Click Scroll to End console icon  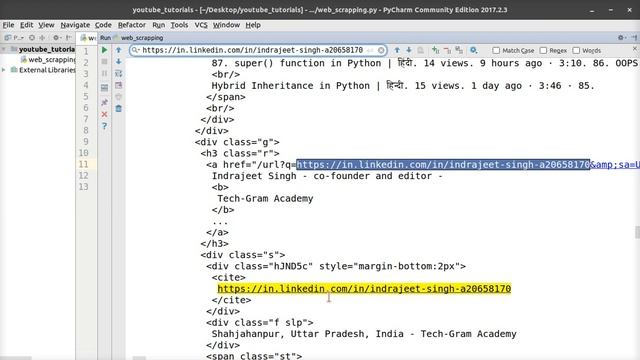click(118, 85)
